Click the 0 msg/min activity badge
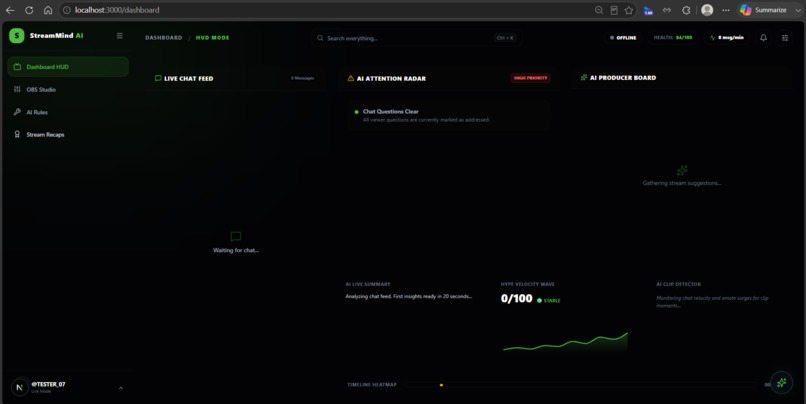The height and width of the screenshot is (404, 806). point(727,38)
